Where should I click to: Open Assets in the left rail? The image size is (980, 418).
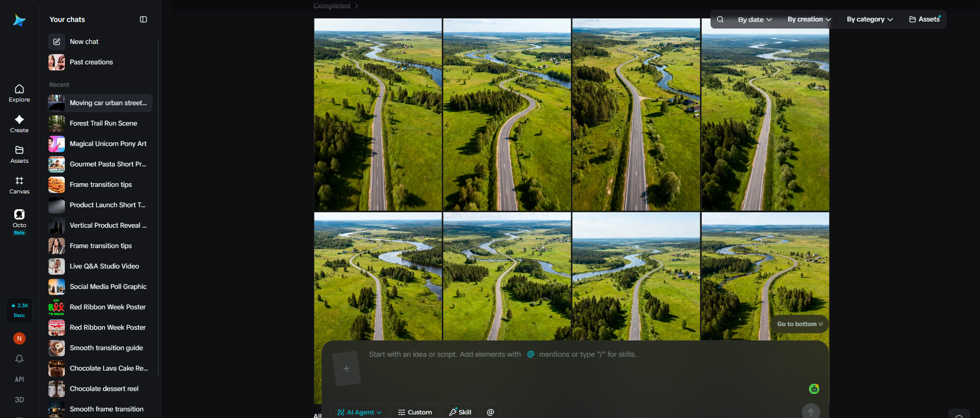[19, 155]
